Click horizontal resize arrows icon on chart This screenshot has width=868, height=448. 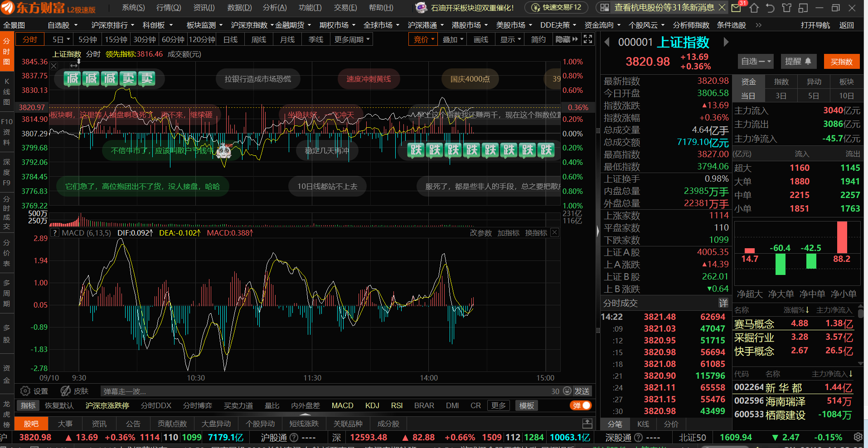[73, 66]
